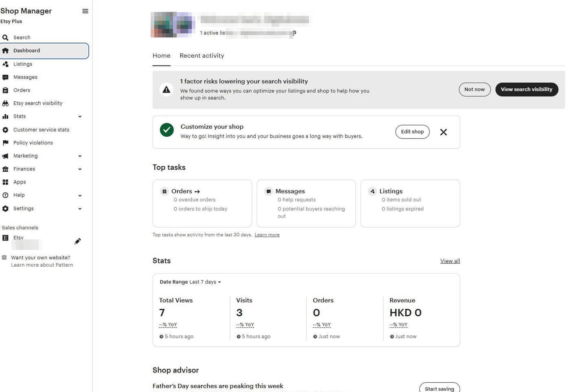The height and width of the screenshot is (392, 570).
Task: Expand the Finances submenu chevron
Action: (x=80, y=169)
